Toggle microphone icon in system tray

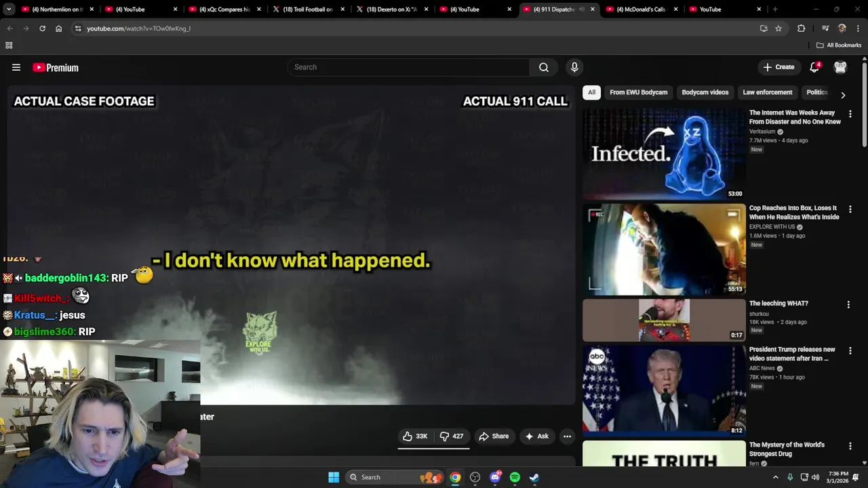790,477
